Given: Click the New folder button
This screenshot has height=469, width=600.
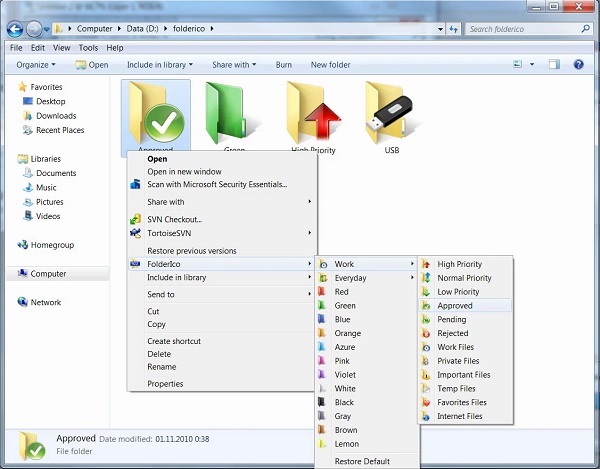Looking at the screenshot, I should coord(330,65).
